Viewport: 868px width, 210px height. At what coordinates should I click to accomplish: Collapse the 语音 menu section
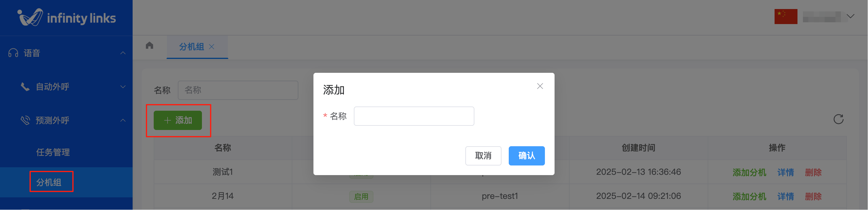[123, 53]
